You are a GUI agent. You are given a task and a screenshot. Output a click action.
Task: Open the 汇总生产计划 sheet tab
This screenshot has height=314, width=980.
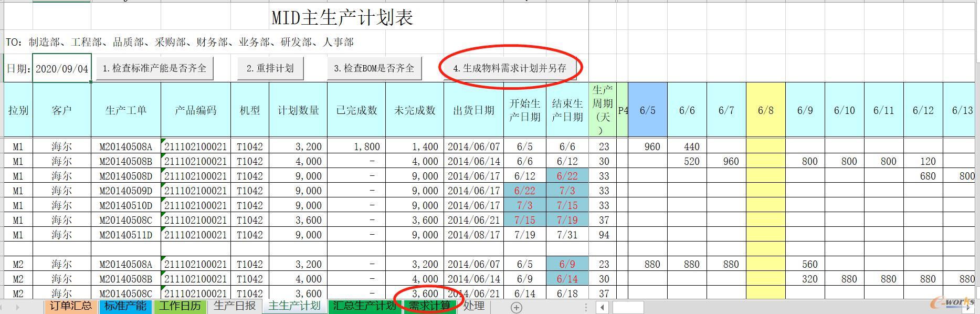pos(364,306)
